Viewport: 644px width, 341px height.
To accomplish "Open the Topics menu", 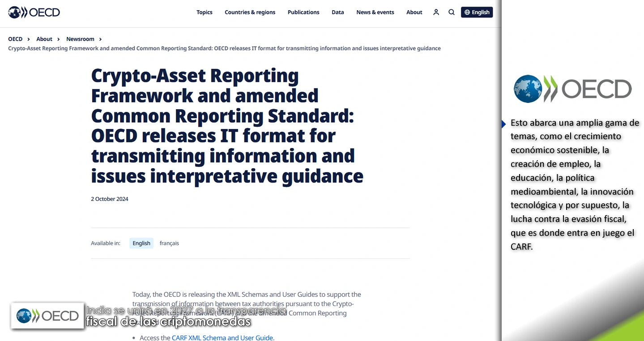I will pos(204,12).
